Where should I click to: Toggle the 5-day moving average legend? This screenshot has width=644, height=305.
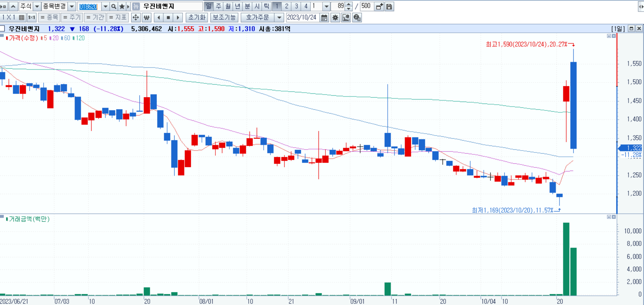tap(44, 38)
